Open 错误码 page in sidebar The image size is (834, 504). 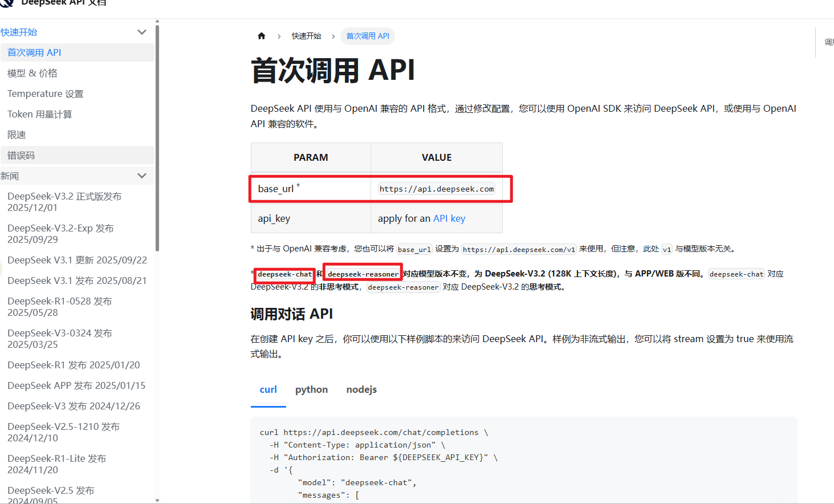click(77, 155)
